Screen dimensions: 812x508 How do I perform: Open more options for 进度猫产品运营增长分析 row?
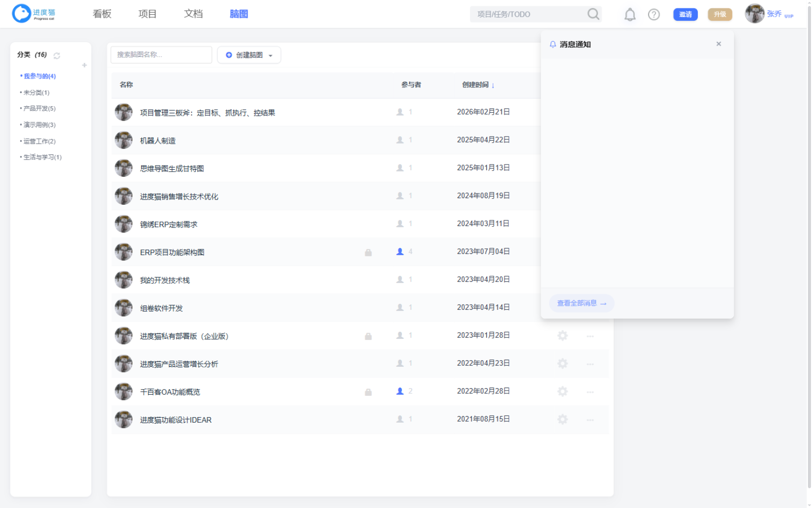(590, 364)
